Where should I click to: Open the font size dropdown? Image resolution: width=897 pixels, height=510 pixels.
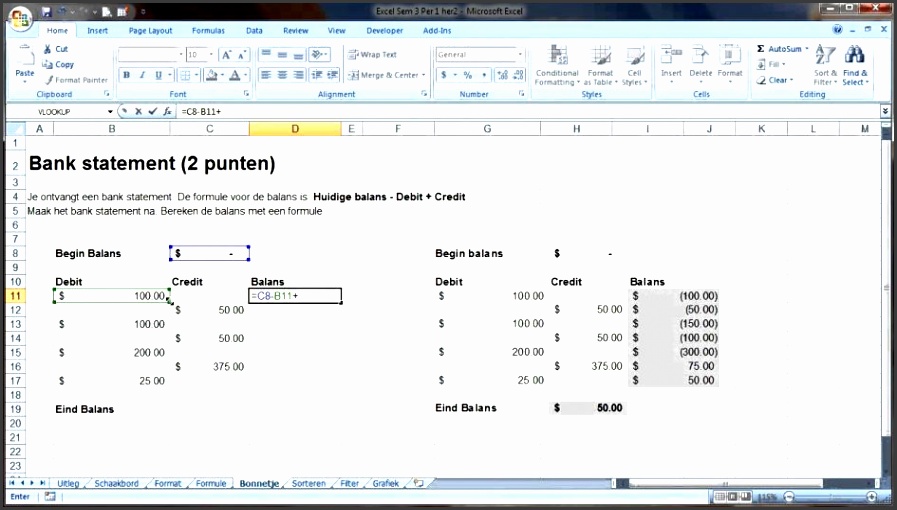(x=210, y=54)
